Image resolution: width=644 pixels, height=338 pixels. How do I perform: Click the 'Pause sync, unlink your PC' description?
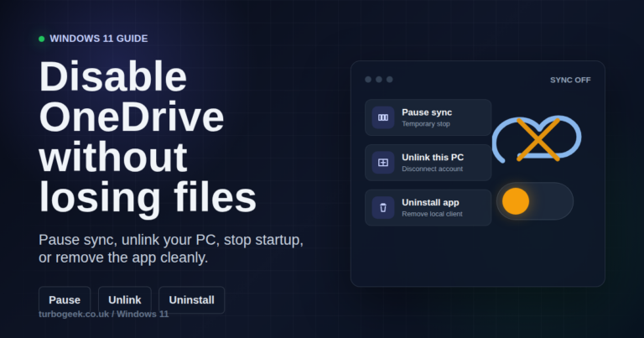click(x=171, y=248)
